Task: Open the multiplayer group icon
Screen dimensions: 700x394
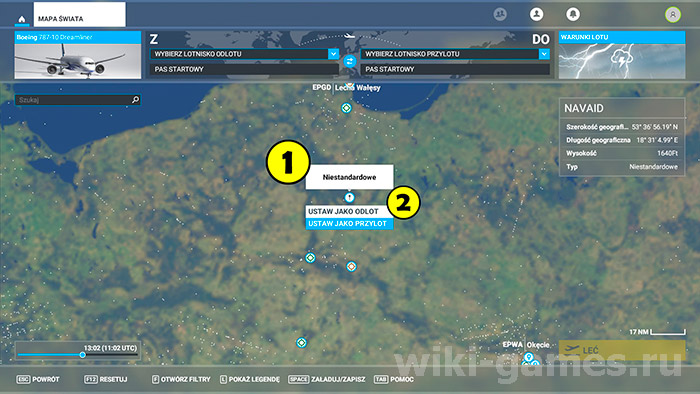Action: pos(500,14)
